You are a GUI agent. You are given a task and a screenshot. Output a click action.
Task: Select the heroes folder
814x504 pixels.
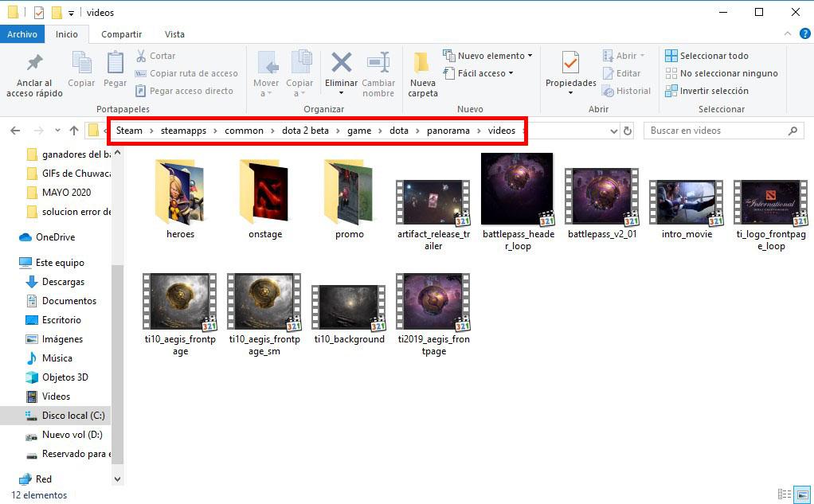click(x=180, y=199)
